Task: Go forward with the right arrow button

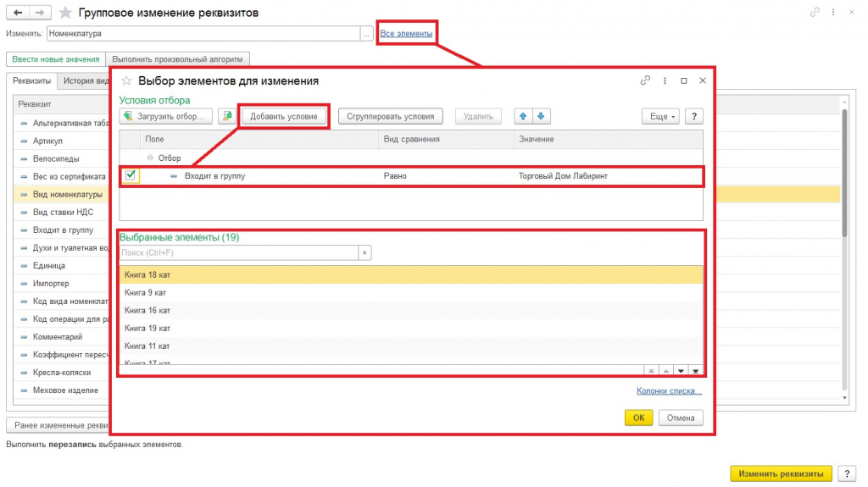Action: (x=40, y=12)
